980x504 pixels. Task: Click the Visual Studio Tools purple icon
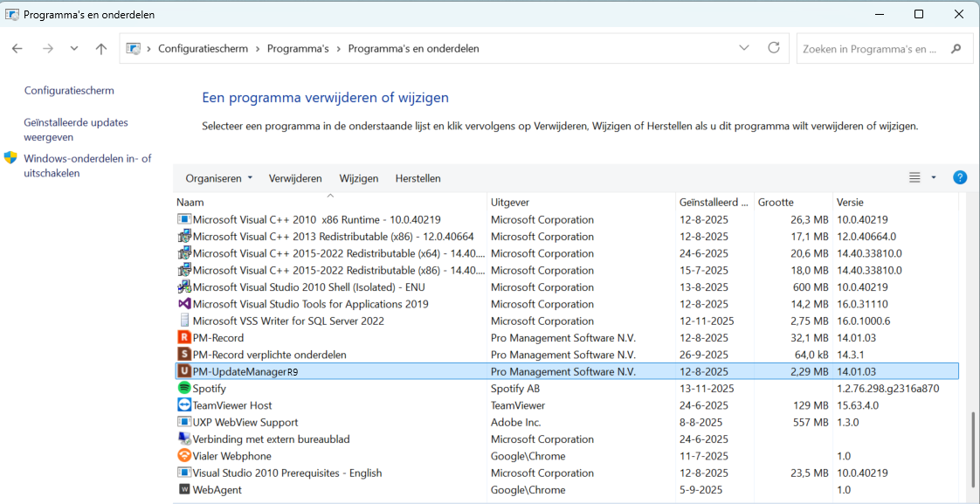pos(183,304)
